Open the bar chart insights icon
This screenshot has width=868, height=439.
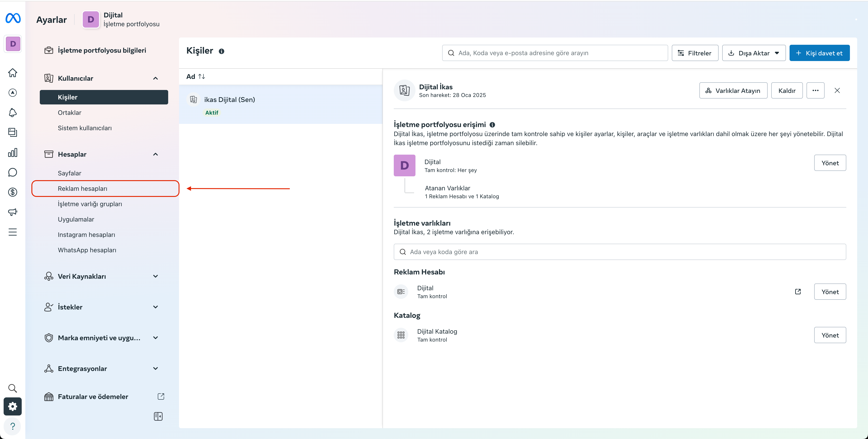pyautogui.click(x=13, y=153)
